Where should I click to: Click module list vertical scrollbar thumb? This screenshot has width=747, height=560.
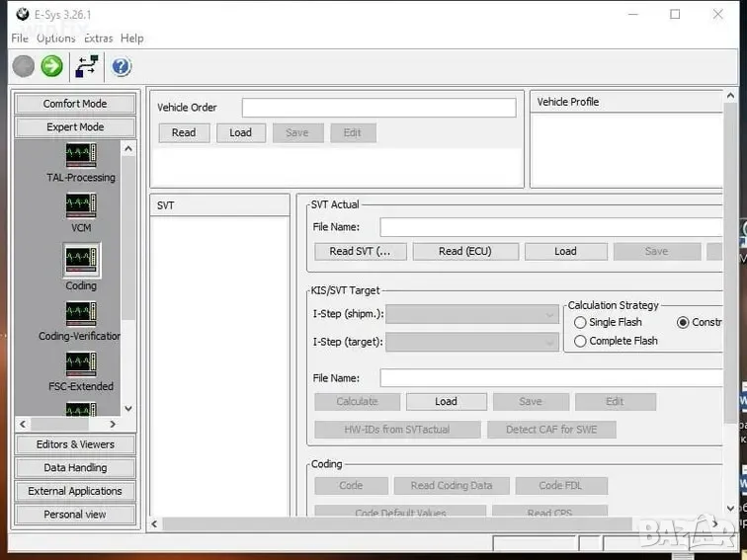point(128,238)
